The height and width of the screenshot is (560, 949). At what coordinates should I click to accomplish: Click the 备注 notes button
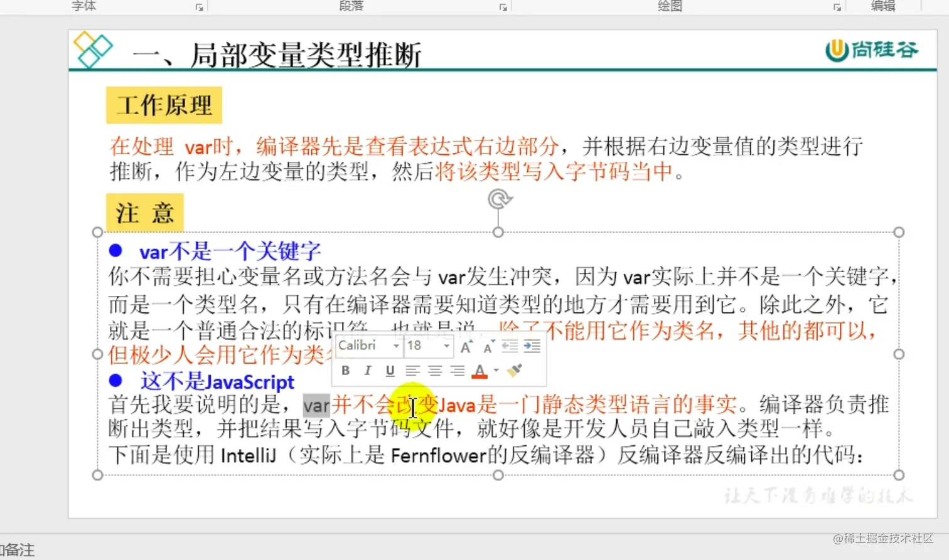[x=18, y=550]
